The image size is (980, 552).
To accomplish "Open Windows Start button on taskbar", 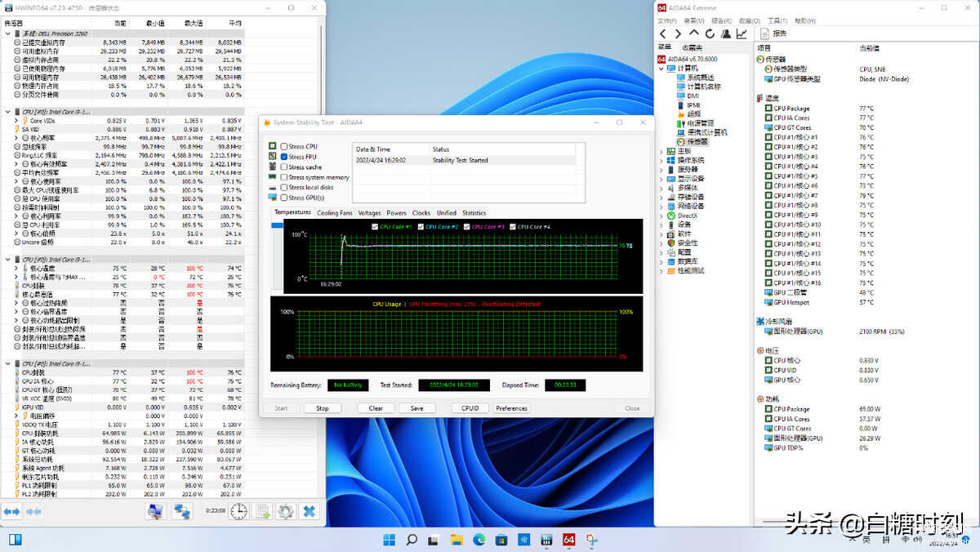I will point(390,540).
